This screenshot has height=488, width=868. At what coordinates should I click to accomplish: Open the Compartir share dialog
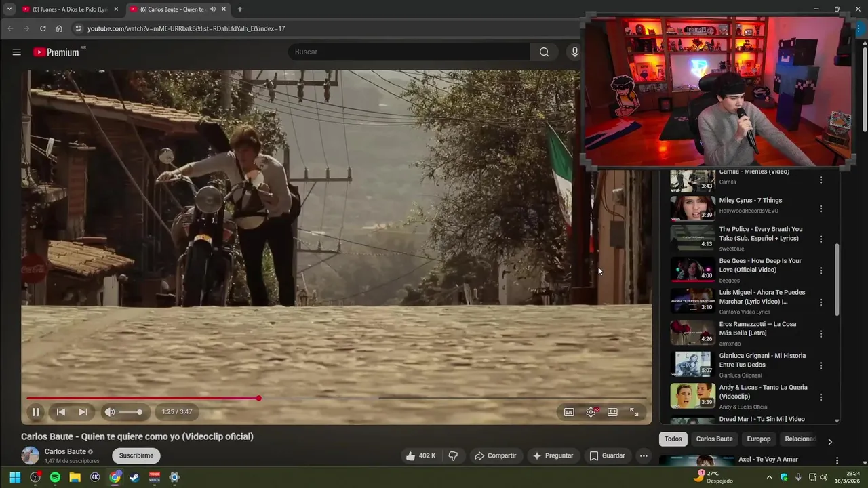(x=495, y=455)
